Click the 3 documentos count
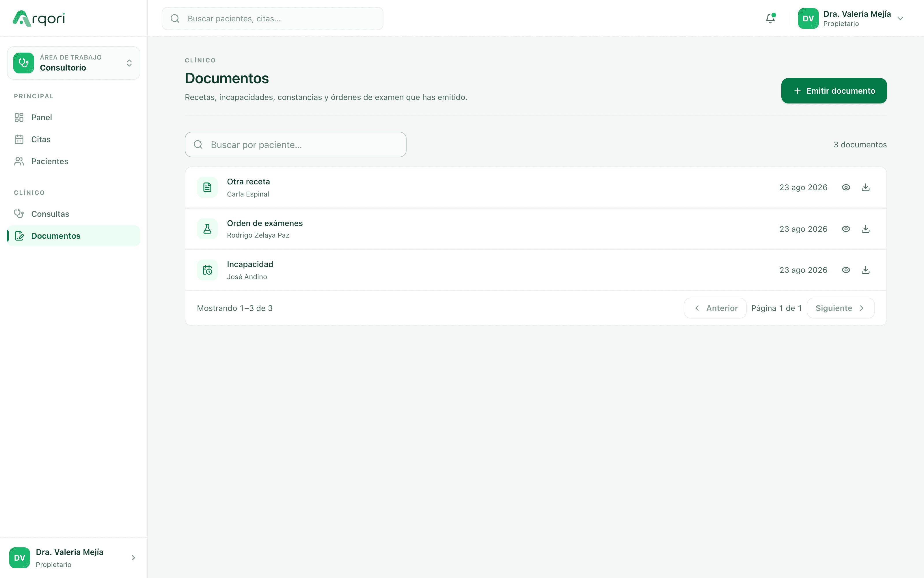The width and height of the screenshot is (924, 578). pyautogui.click(x=860, y=144)
